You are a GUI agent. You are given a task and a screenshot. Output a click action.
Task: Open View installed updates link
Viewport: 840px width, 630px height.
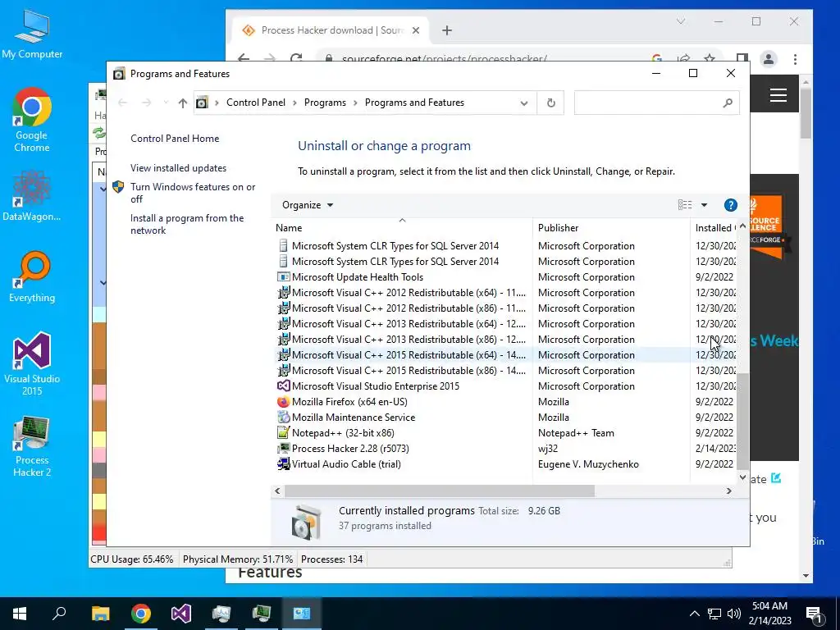point(178,168)
